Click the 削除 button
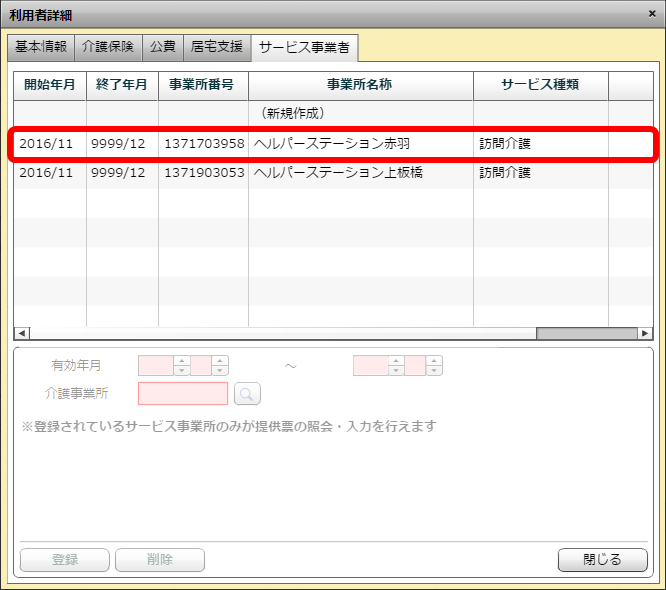This screenshot has width=666, height=590. (x=160, y=560)
